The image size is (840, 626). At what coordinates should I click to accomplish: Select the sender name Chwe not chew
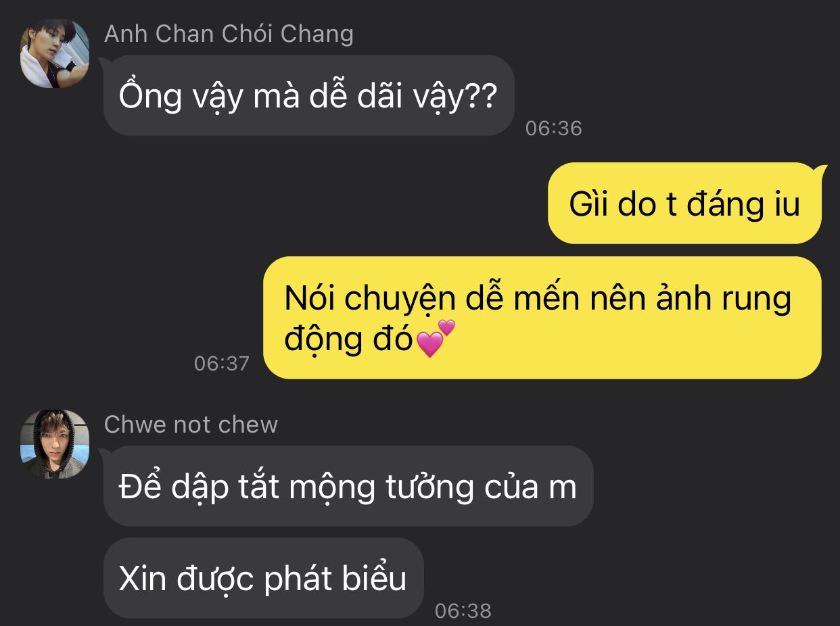tap(191, 425)
